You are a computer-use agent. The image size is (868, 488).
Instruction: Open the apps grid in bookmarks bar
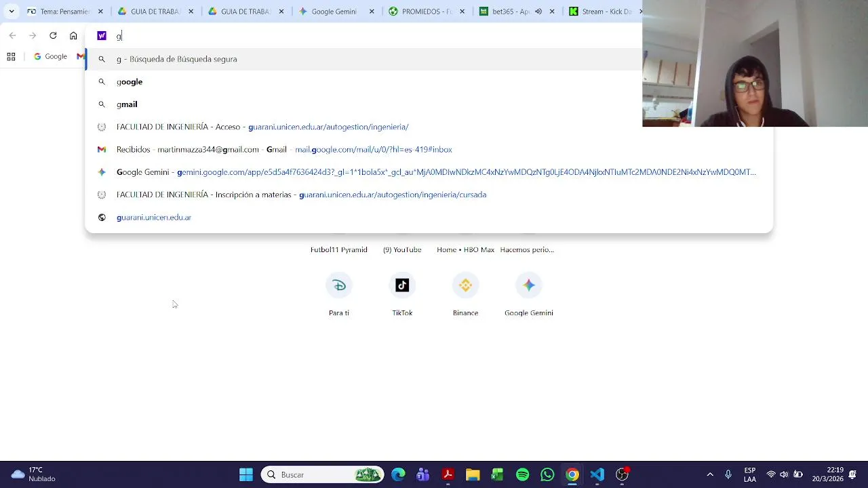click(x=11, y=57)
